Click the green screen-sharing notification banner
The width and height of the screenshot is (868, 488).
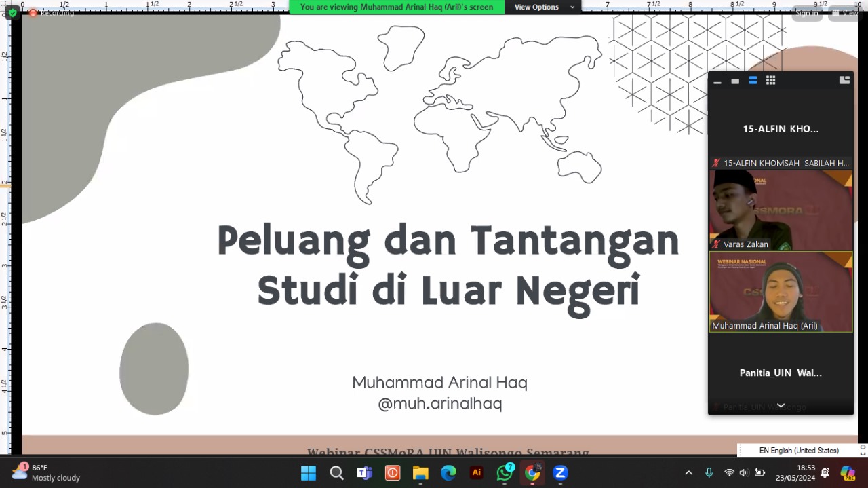(x=397, y=7)
